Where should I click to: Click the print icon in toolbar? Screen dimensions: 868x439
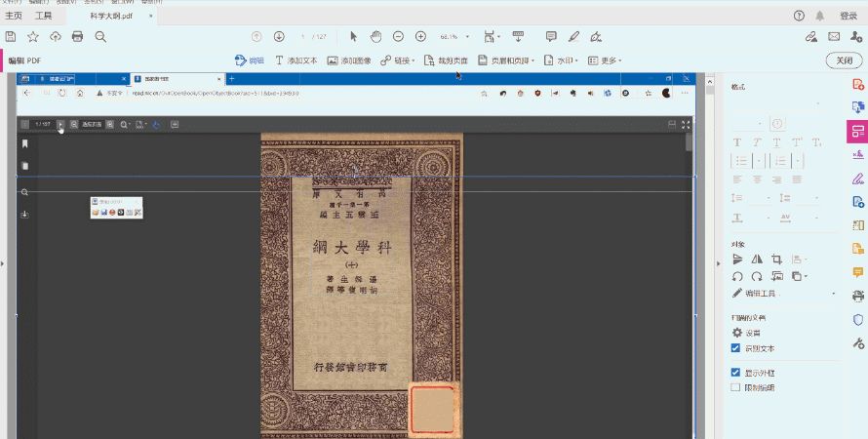[77, 36]
